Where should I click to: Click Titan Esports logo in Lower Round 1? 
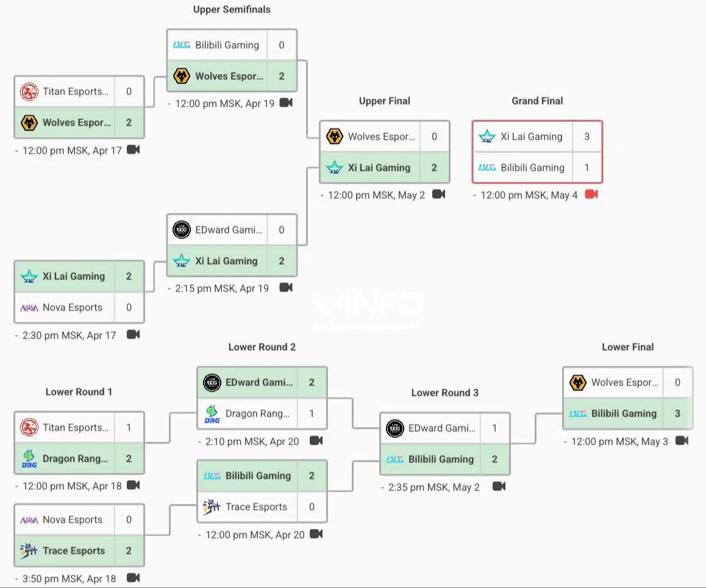tap(29, 427)
